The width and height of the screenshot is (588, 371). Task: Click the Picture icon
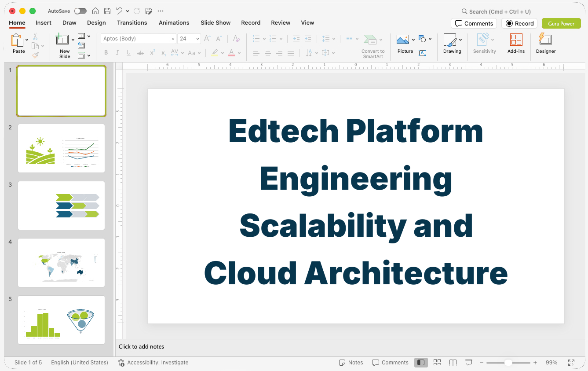[x=403, y=40]
